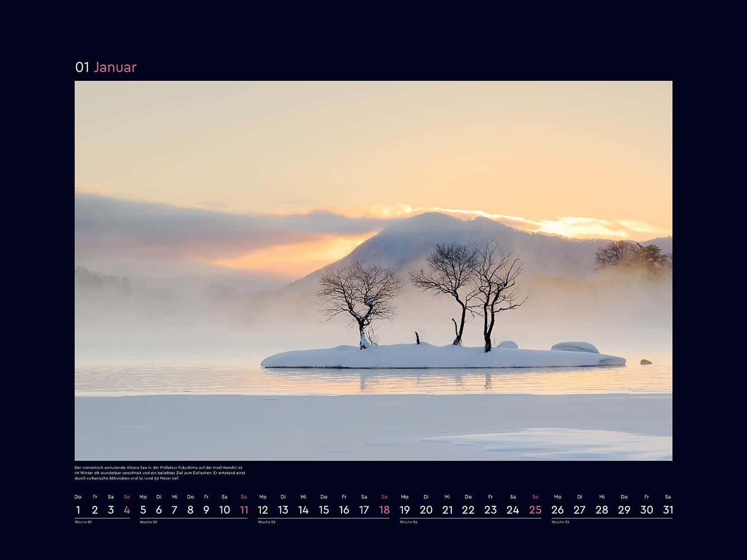Image resolution: width=747 pixels, height=560 pixels.
Task: Select date 16 in the calendar strip
Action: pyautogui.click(x=344, y=510)
